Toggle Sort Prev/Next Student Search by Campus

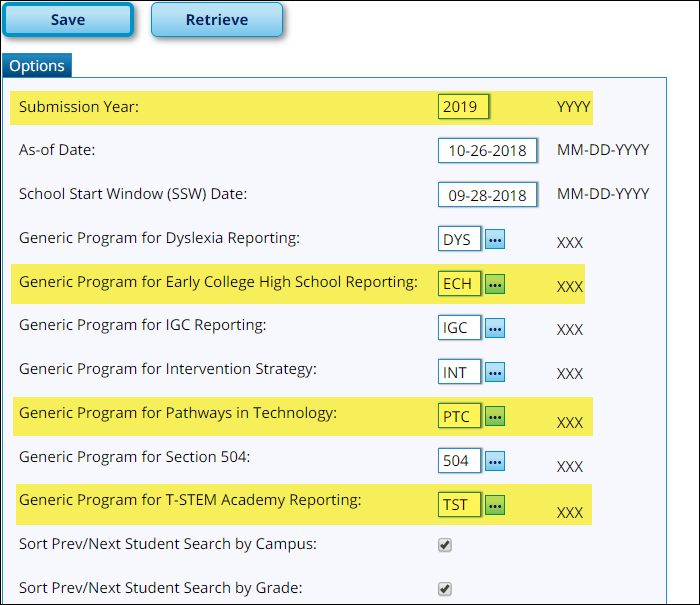[x=445, y=545]
